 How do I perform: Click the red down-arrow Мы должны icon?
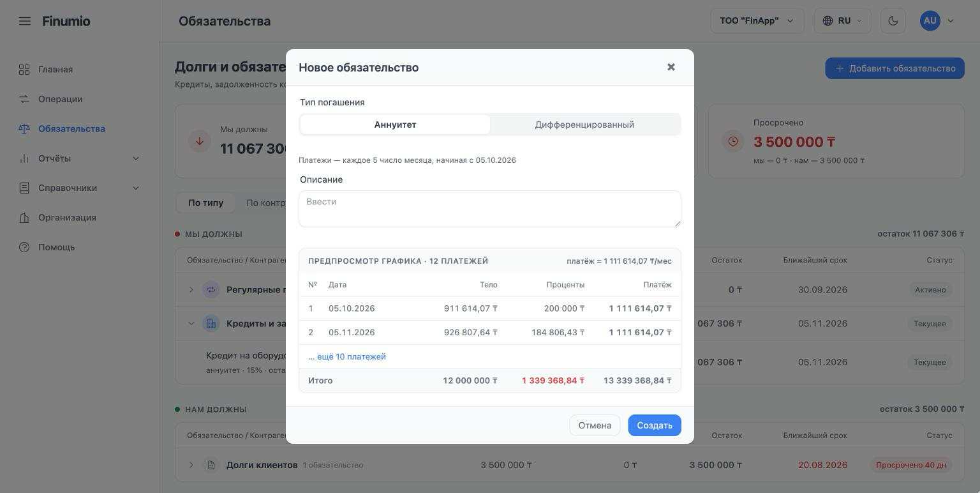point(200,141)
